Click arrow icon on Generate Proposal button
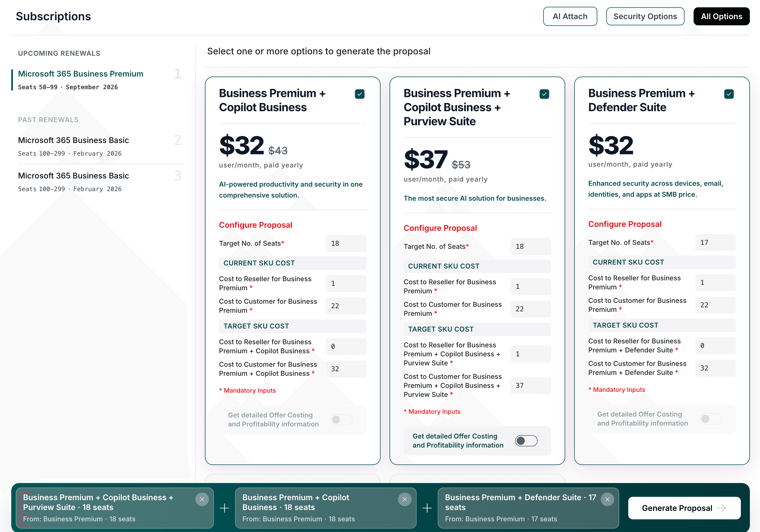 [x=722, y=508]
